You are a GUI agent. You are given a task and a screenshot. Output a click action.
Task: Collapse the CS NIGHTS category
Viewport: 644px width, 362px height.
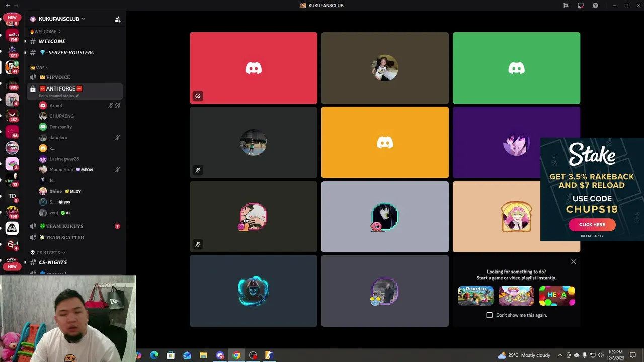tap(48, 253)
